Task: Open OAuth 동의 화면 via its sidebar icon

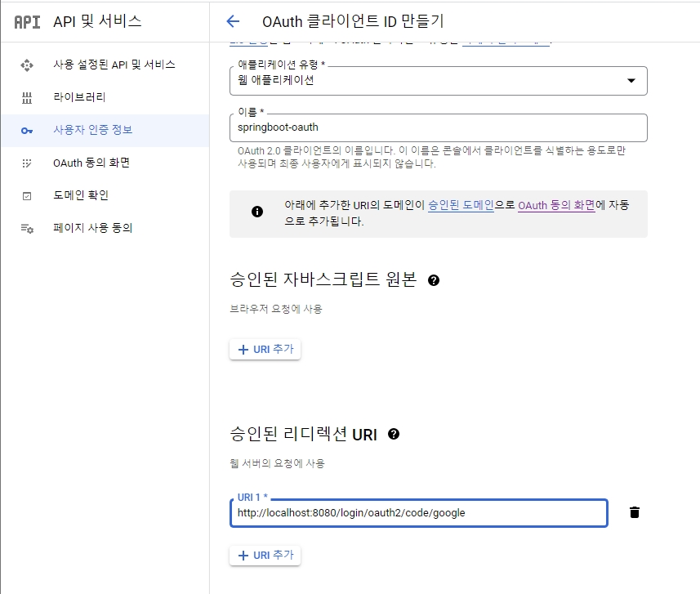Action: (27, 163)
